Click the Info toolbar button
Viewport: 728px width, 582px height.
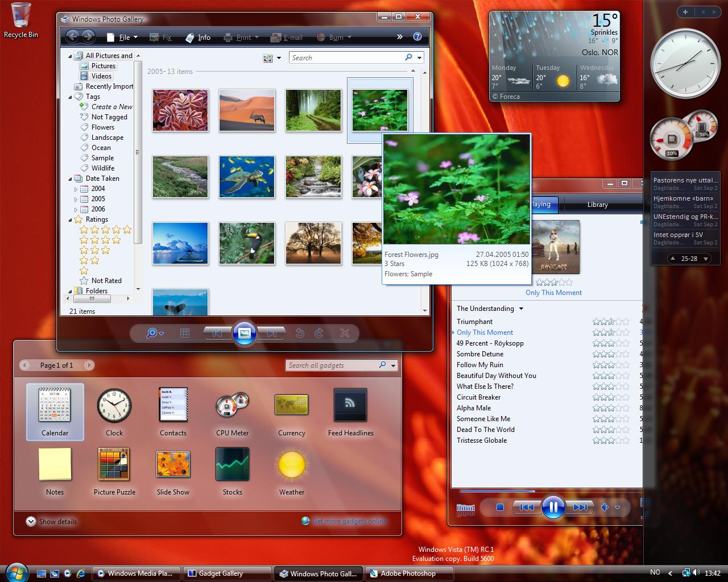pos(198,38)
